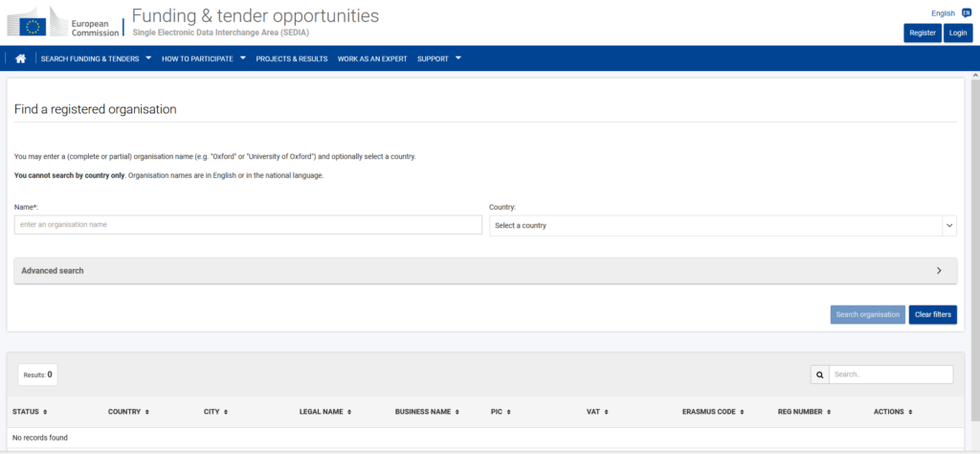
Task: Click the European Commission logo
Action: [62, 23]
